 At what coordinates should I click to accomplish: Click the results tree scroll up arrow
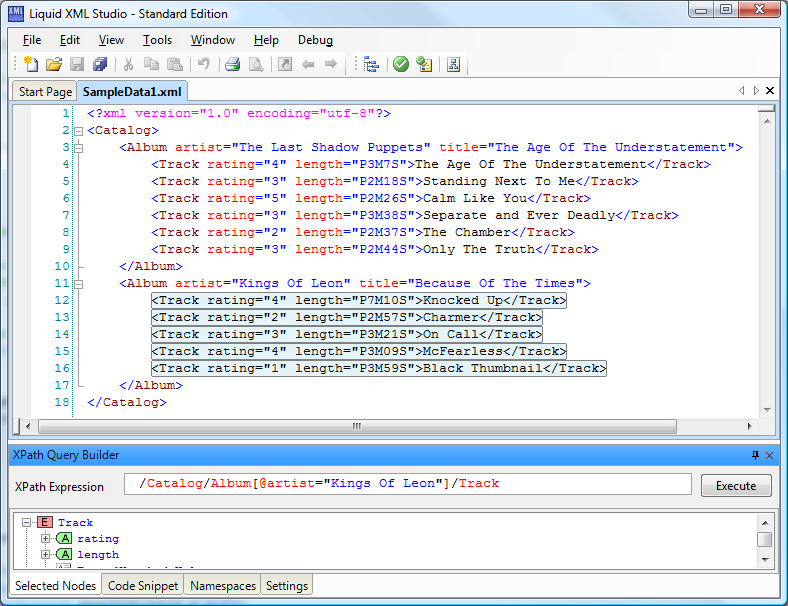pos(765,523)
